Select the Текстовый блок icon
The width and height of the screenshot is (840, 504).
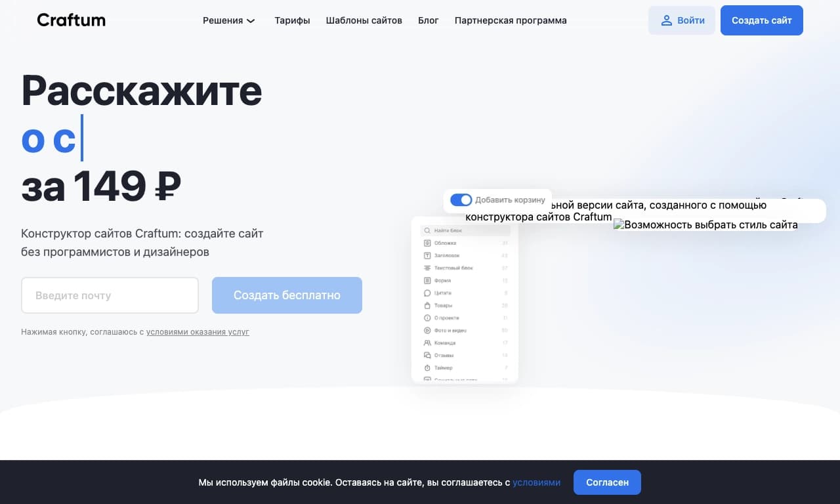427,268
